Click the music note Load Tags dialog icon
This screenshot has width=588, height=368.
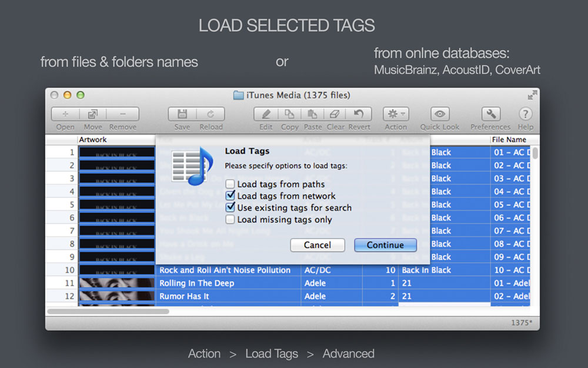point(192,165)
